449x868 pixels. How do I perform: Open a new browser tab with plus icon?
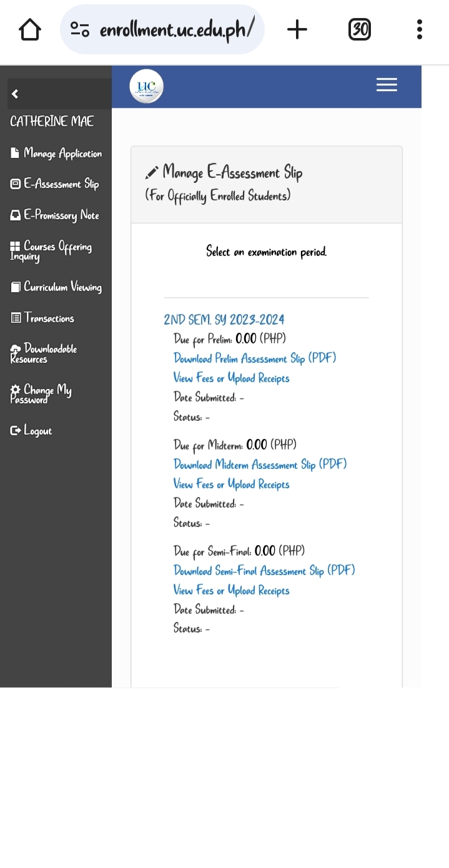tap(297, 29)
